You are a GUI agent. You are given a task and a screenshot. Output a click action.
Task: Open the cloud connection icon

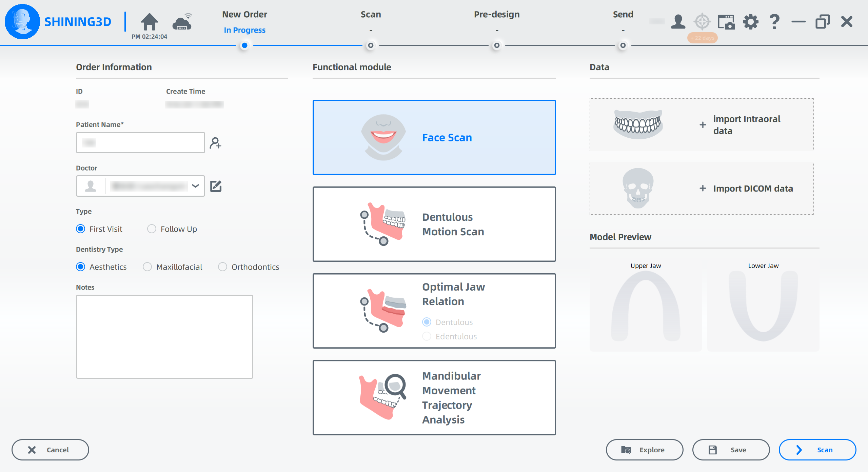[x=182, y=22]
